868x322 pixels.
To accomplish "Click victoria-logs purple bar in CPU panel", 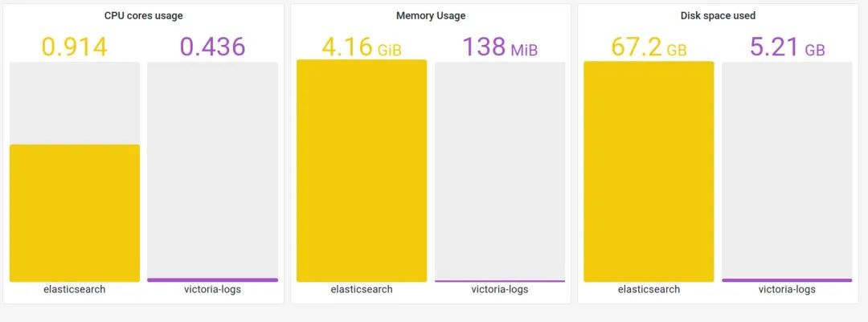I will point(212,279).
